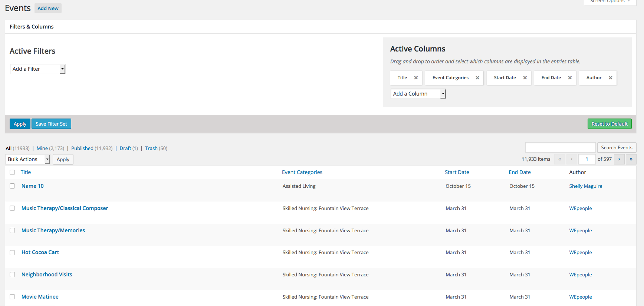Switch to the Trash events view

coord(151,148)
